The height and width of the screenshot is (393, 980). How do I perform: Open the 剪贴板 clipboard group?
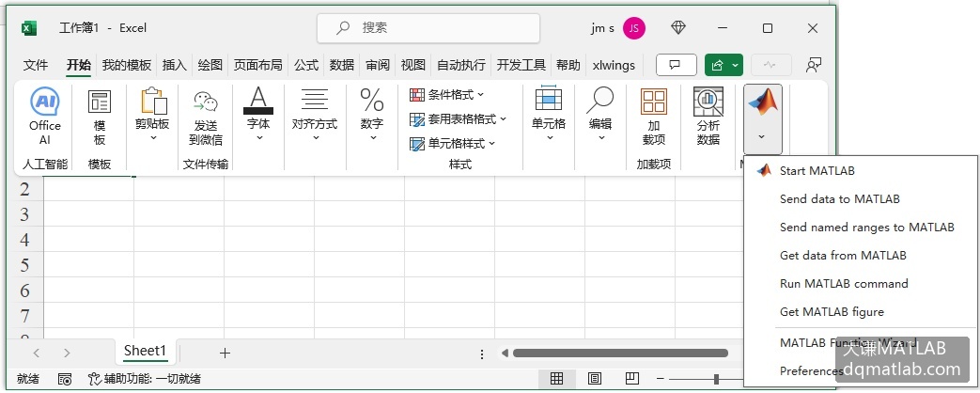pos(152,116)
